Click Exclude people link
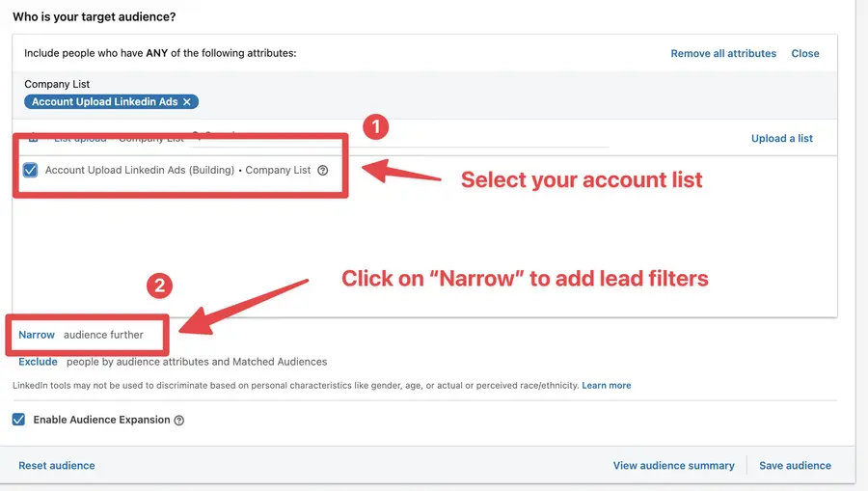This screenshot has height=491, width=868. [38, 362]
